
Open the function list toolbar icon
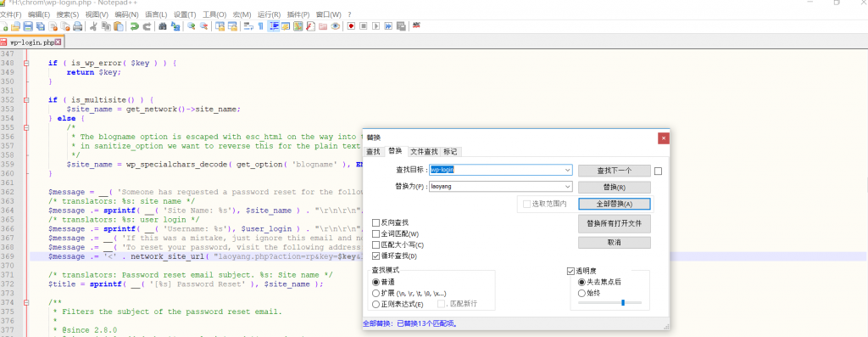click(310, 26)
